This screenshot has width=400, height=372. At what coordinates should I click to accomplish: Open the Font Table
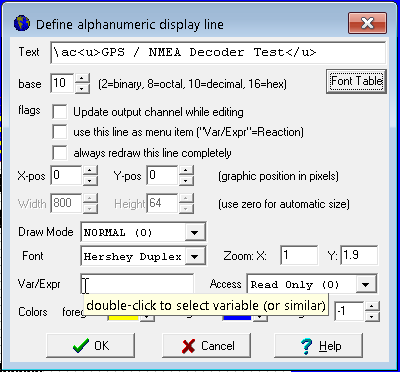(x=356, y=81)
